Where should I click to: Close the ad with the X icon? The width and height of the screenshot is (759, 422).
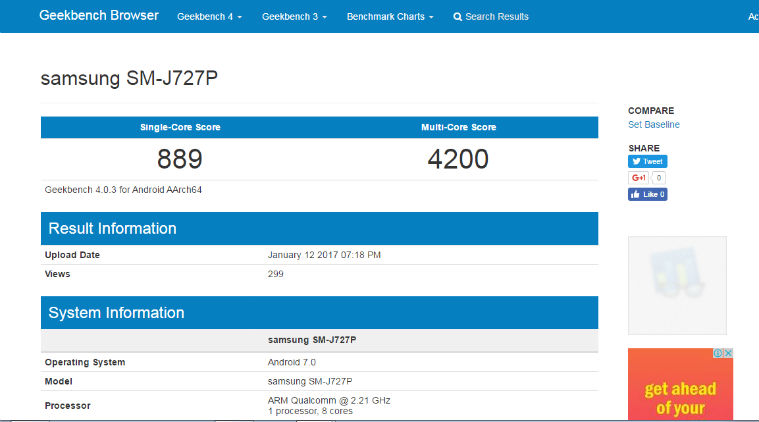[728, 353]
